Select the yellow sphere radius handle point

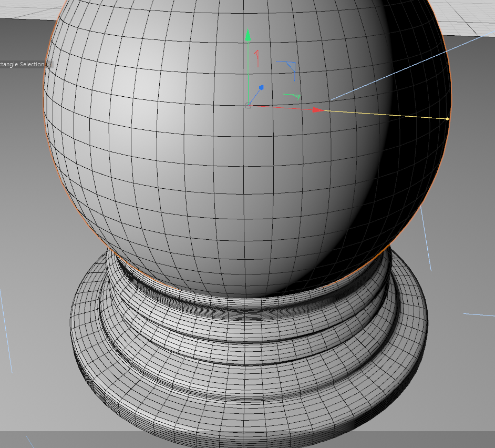pyautogui.click(x=447, y=119)
